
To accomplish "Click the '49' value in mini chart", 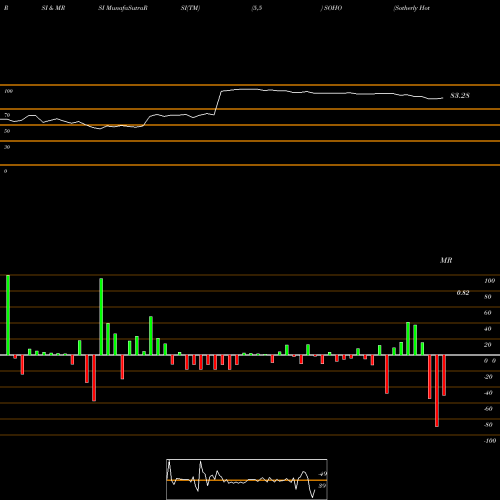I will click(322, 474).
